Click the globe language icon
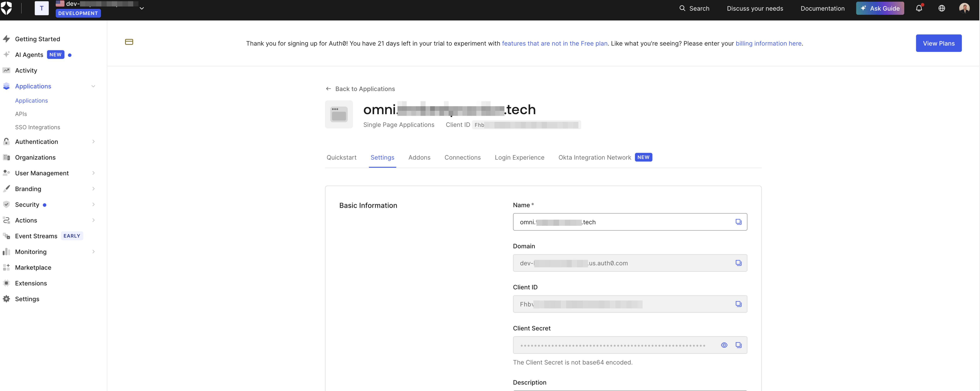 coord(942,8)
